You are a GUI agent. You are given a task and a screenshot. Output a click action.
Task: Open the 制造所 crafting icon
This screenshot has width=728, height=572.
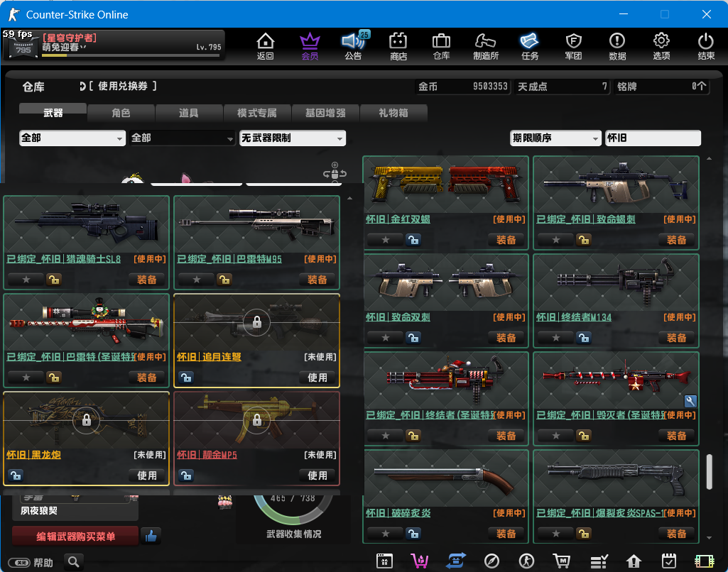[x=486, y=46]
